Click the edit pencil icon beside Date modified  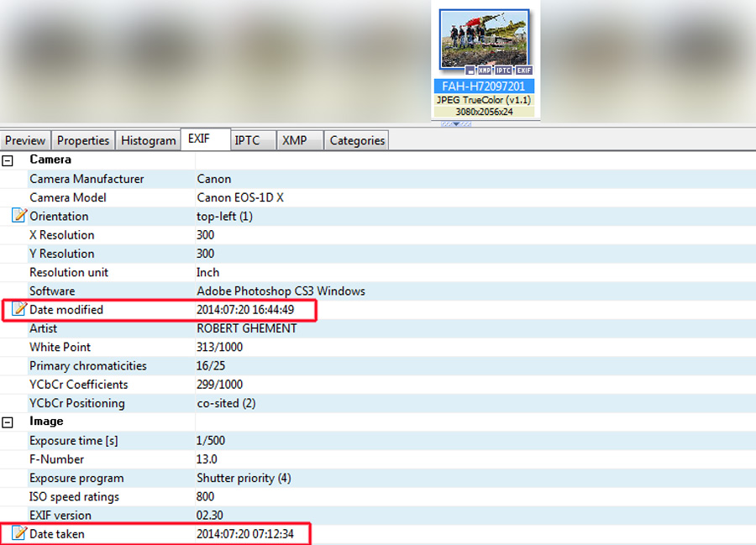[18, 309]
